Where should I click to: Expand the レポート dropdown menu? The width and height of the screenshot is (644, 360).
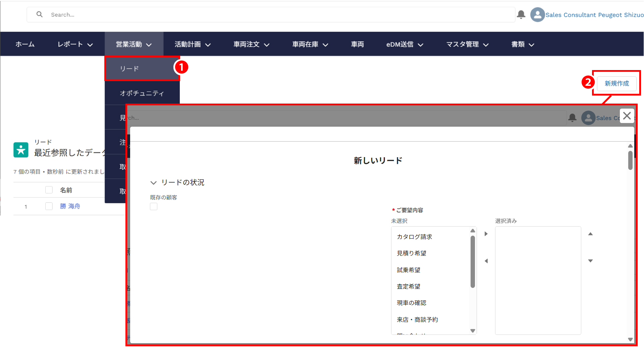(x=75, y=44)
